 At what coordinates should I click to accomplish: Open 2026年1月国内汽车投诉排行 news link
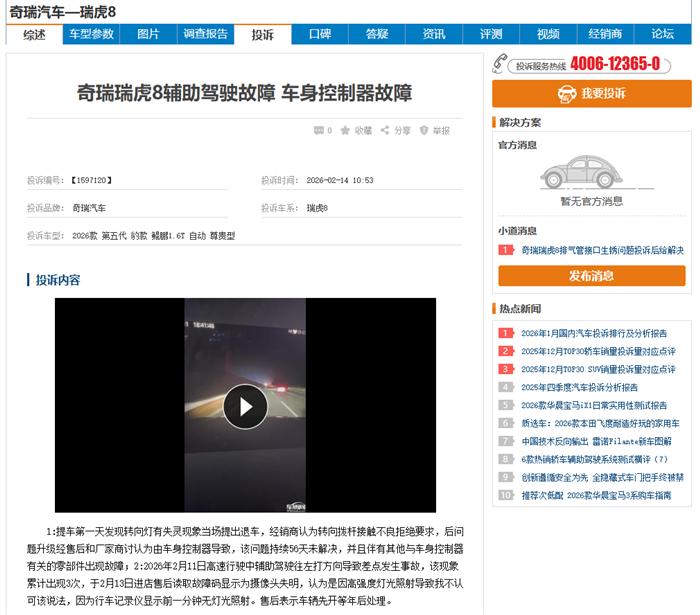click(x=593, y=334)
